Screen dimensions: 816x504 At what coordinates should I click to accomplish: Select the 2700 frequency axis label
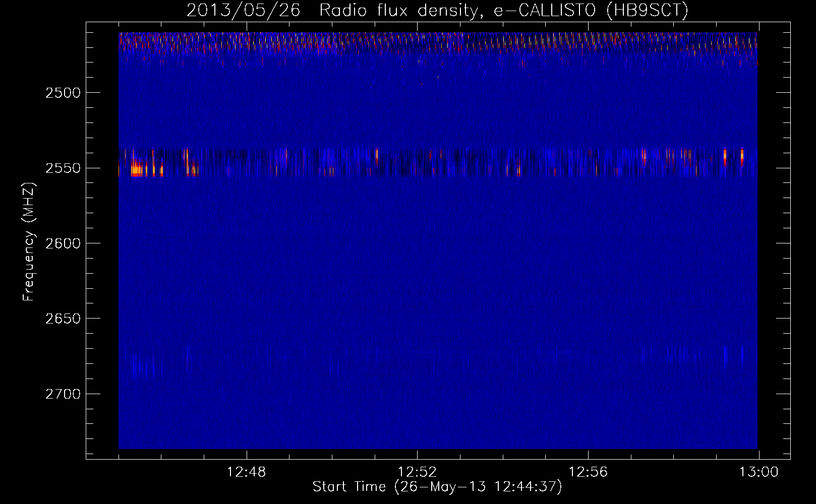pyautogui.click(x=63, y=394)
